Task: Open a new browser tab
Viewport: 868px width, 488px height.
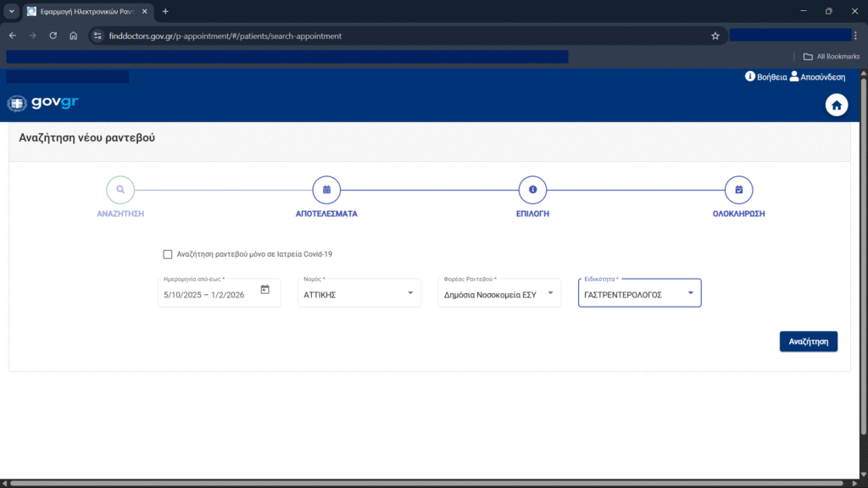Action: click(165, 11)
